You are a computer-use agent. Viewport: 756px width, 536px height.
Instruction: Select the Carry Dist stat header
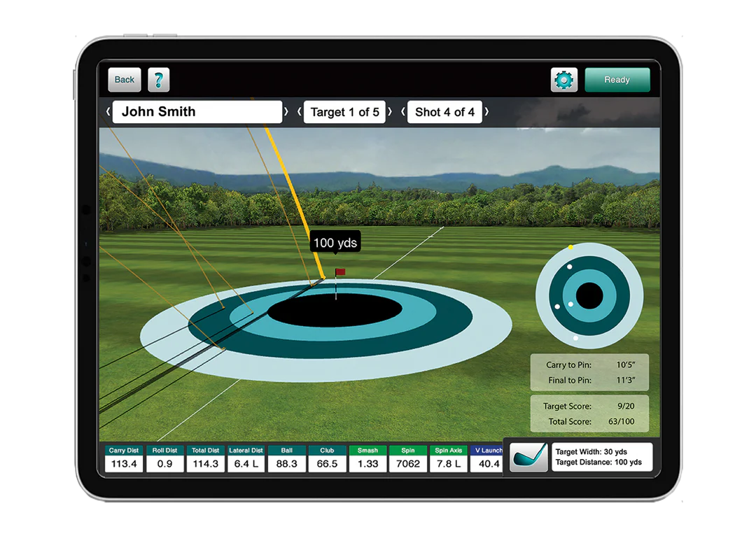coord(124,451)
